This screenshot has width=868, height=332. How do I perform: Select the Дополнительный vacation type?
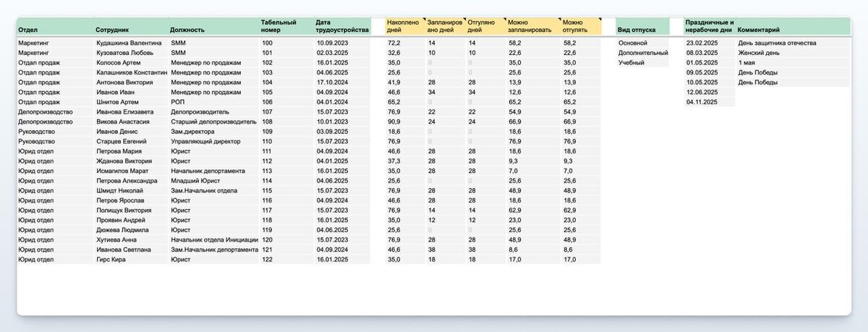[x=643, y=53]
